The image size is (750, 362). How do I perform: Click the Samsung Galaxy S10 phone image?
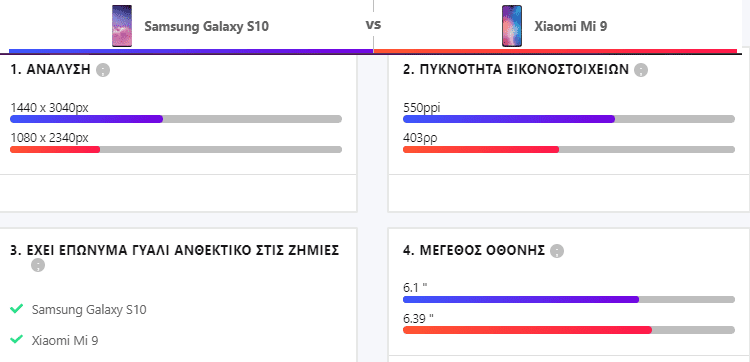pos(122,26)
